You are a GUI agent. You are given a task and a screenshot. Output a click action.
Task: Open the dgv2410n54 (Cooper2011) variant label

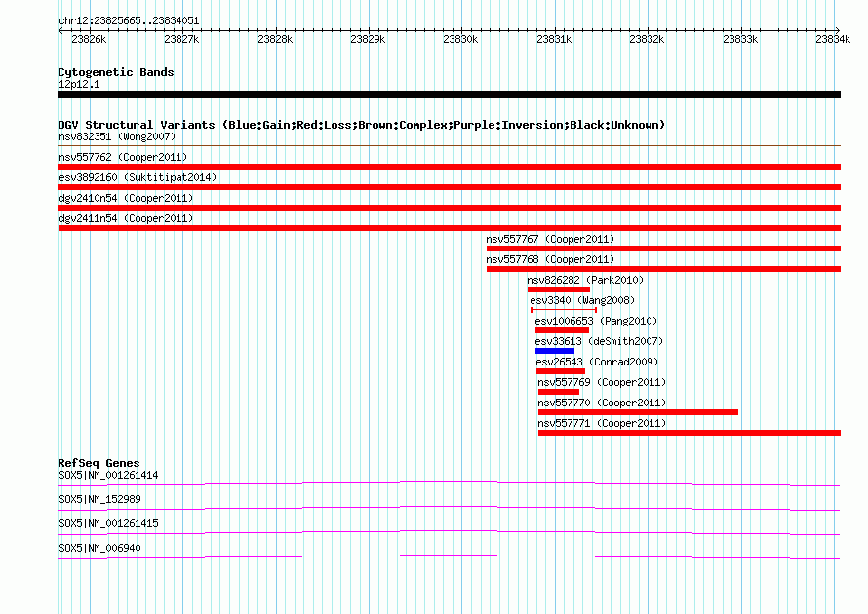(126, 198)
